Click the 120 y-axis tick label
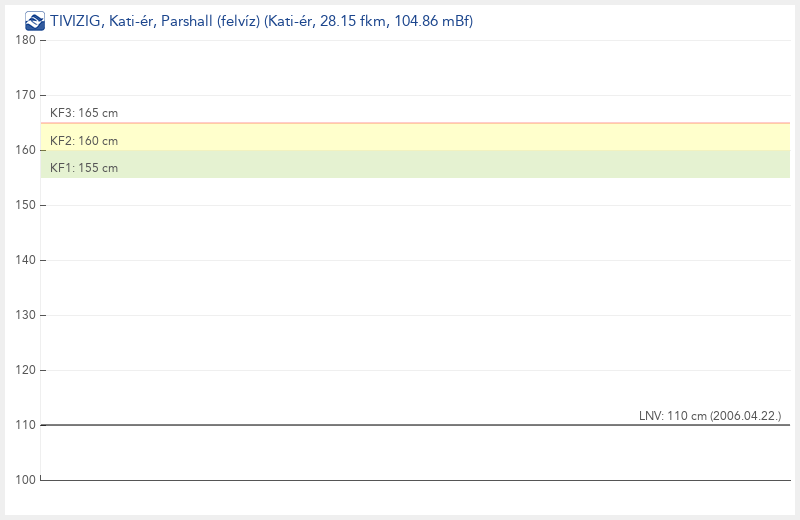Screen dimensions: 800x520 [x=23, y=370]
